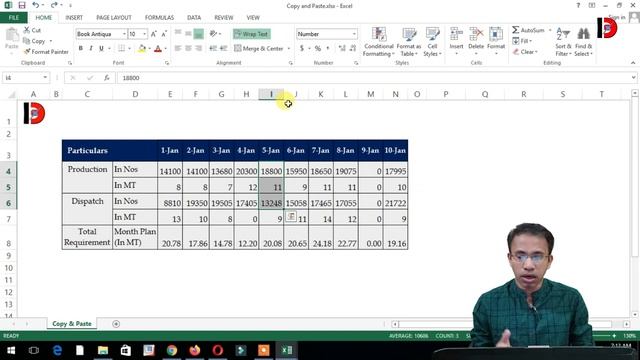Toggle Italic formatting
The height and width of the screenshot is (360, 640).
[91, 49]
